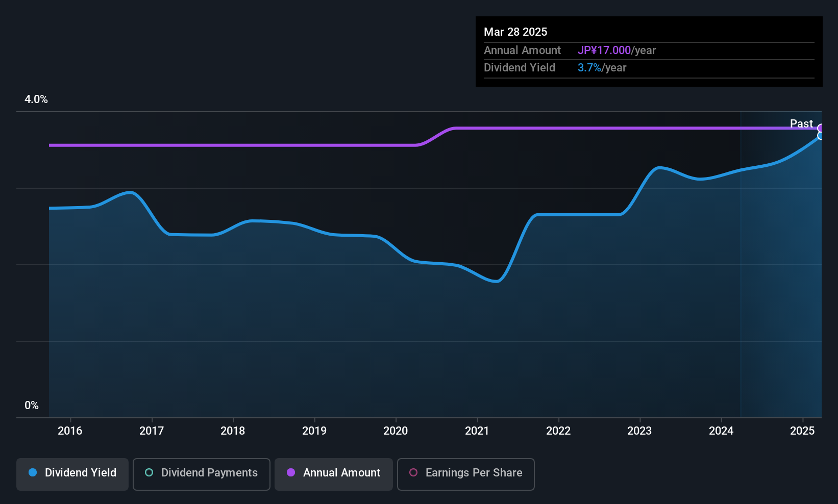Click the purple Annual Amount legend dot
Viewport: 838px width, 504px height.
291,472
